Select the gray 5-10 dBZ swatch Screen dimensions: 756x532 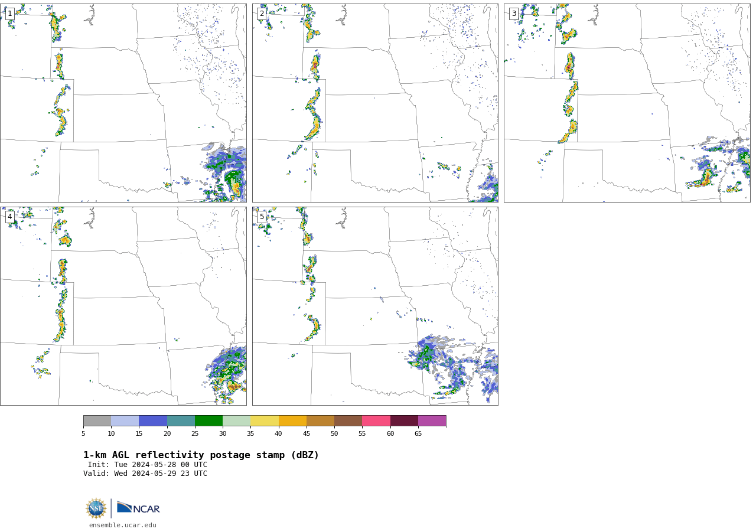point(97,421)
